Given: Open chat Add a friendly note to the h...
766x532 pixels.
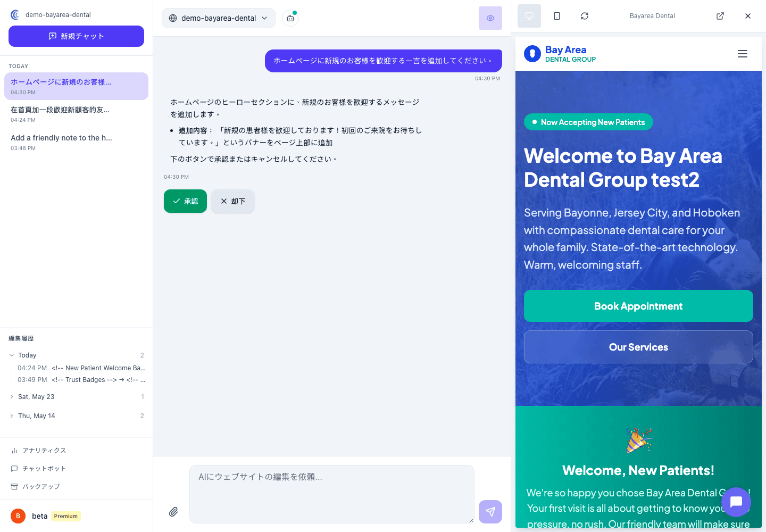Looking at the screenshot, I should pyautogui.click(x=76, y=142).
